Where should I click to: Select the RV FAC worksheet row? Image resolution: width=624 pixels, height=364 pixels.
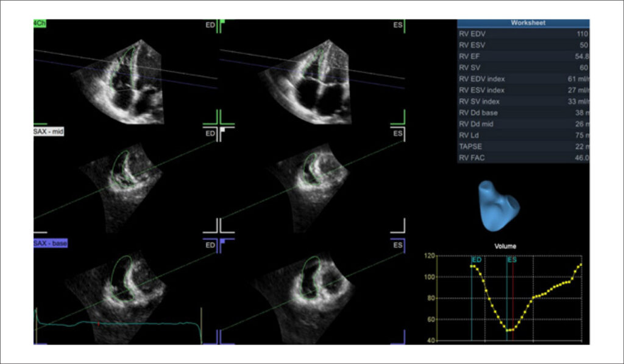click(523, 158)
